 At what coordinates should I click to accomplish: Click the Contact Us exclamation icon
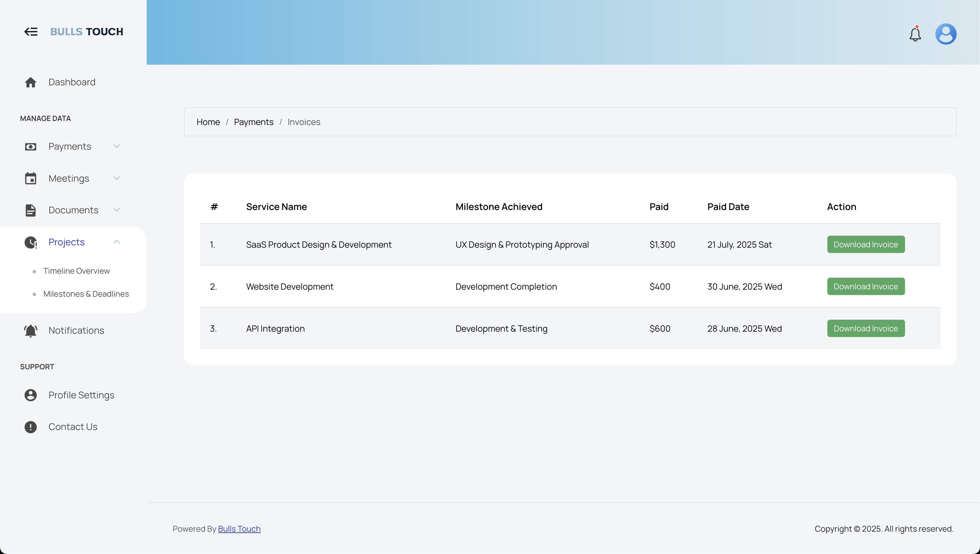30,427
